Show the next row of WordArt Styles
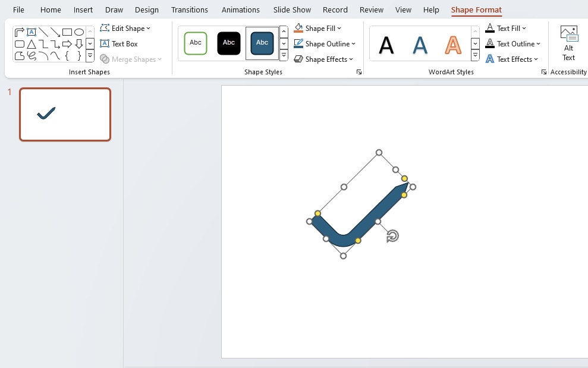 coord(475,43)
